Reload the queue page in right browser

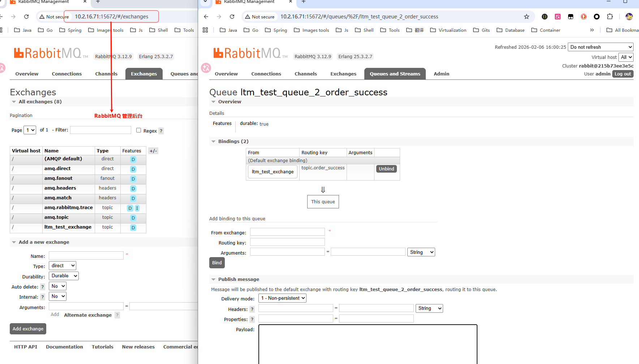click(x=232, y=17)
